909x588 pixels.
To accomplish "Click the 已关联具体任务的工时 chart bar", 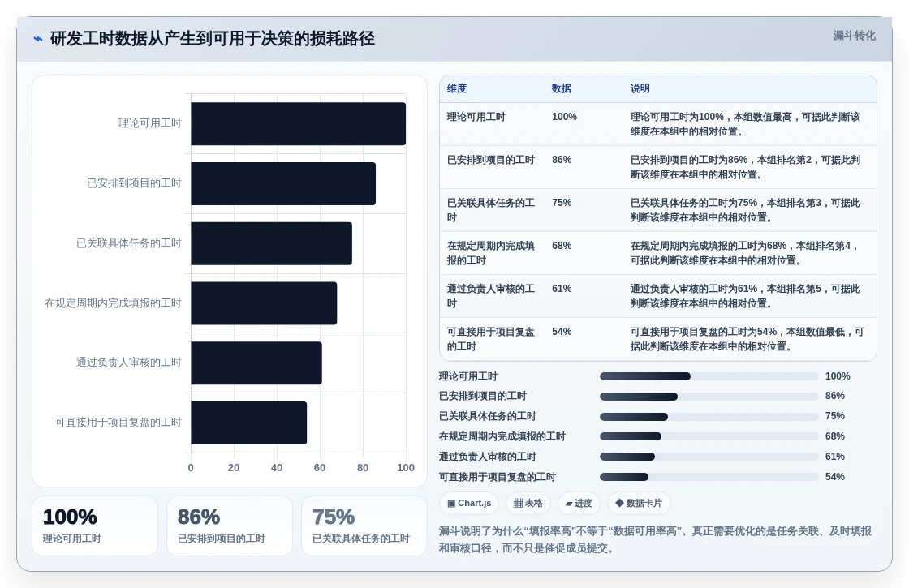I will (x=271, y=243).
